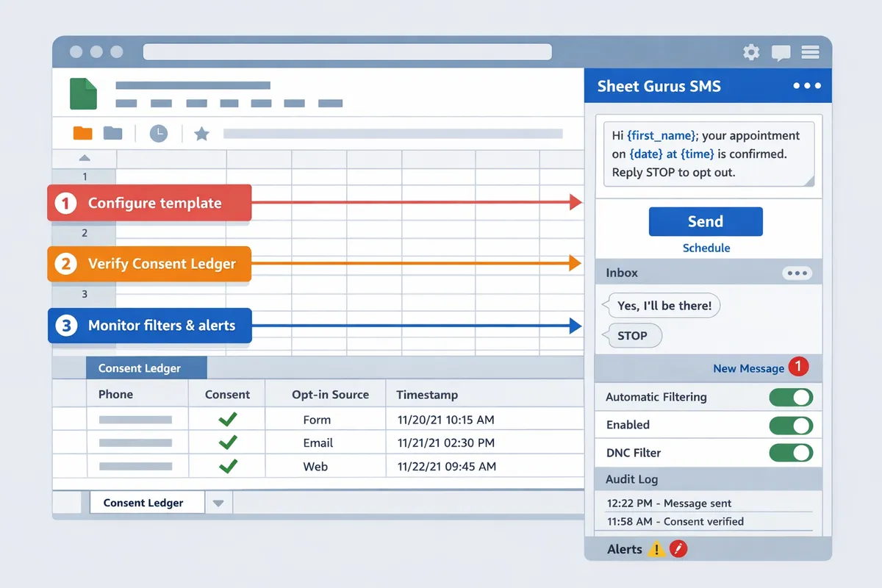Click the DNC Filter label
Viewport: 882px width, 588px height.
pos(634,453)
